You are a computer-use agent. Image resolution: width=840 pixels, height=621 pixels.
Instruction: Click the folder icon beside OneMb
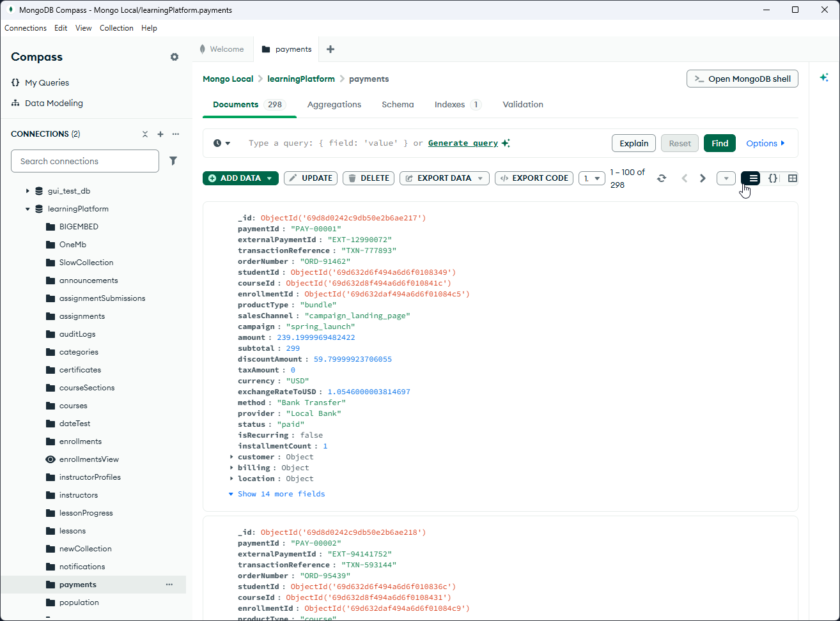pyautogui.click(x=51, y=245)
